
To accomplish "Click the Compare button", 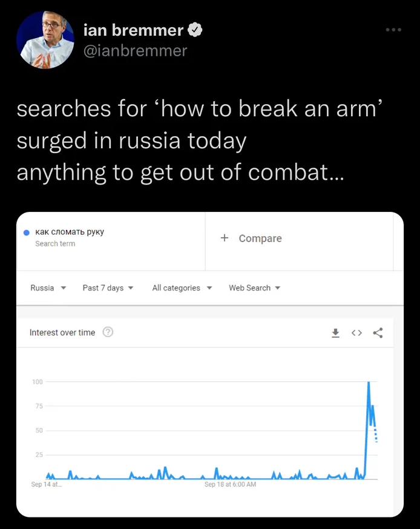I will click(x=260, y=238).
